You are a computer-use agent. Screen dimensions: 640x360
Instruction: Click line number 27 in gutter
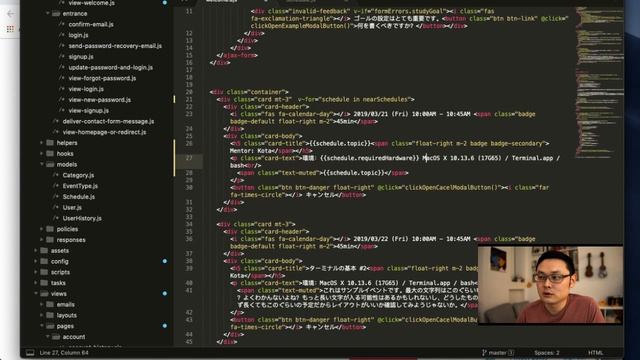tap(189, 158)
